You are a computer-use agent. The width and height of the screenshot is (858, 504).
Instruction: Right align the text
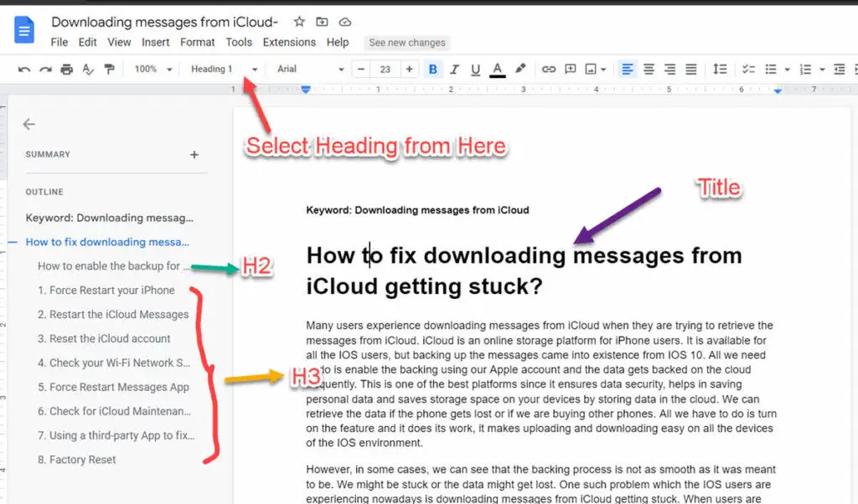click(x=669, y=69)
